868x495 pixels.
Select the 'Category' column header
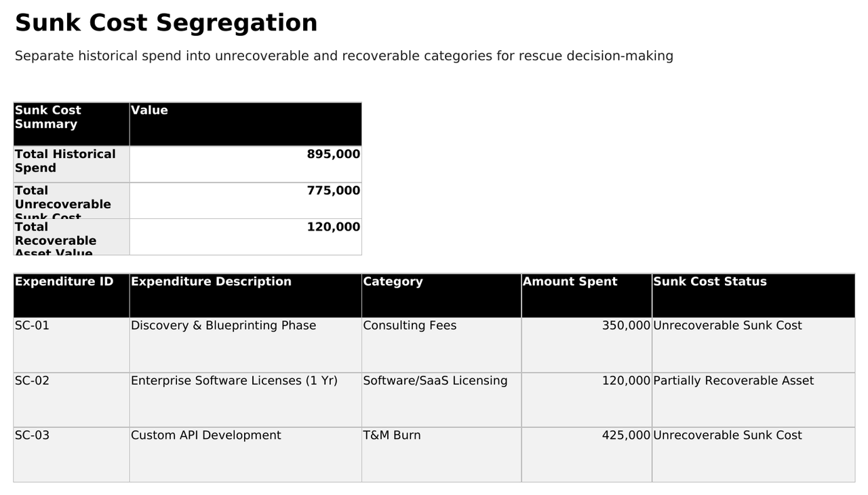[441, 296]
